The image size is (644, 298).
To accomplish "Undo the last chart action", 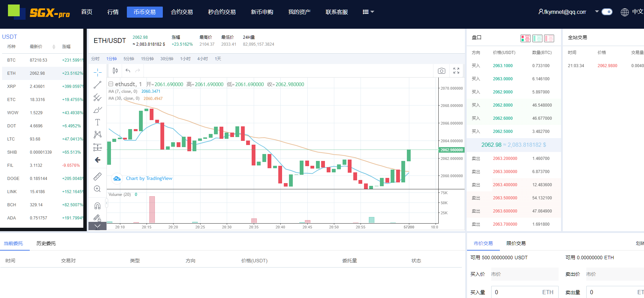I will [128, 71].
